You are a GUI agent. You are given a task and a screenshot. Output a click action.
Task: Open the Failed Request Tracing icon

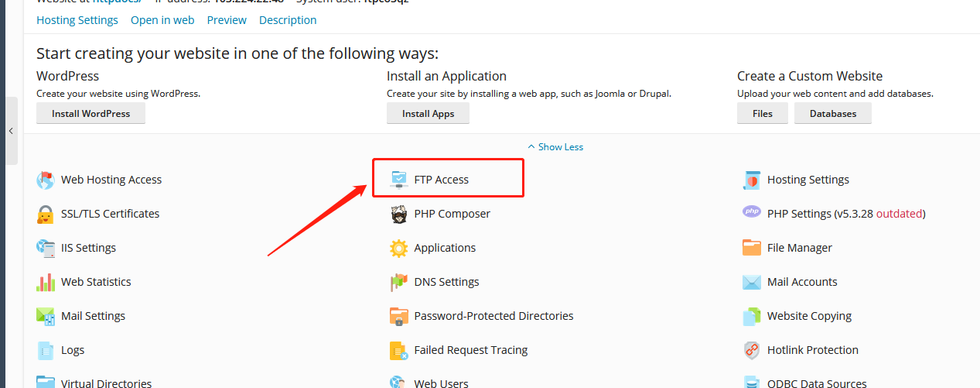click(x=399, y=350)
